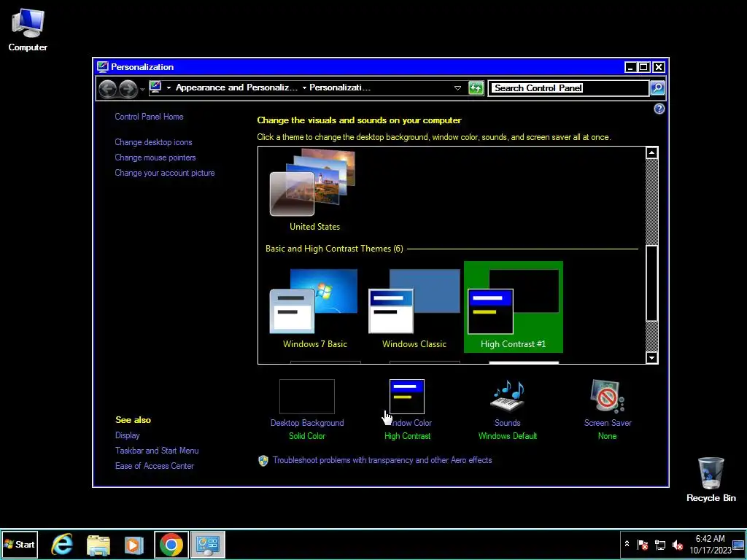This screenshot has height=560, width=747.
Task: Expand dropdown arrow before Appearance and Personalization
Action: pyautogui.click(x=169, y=88)
